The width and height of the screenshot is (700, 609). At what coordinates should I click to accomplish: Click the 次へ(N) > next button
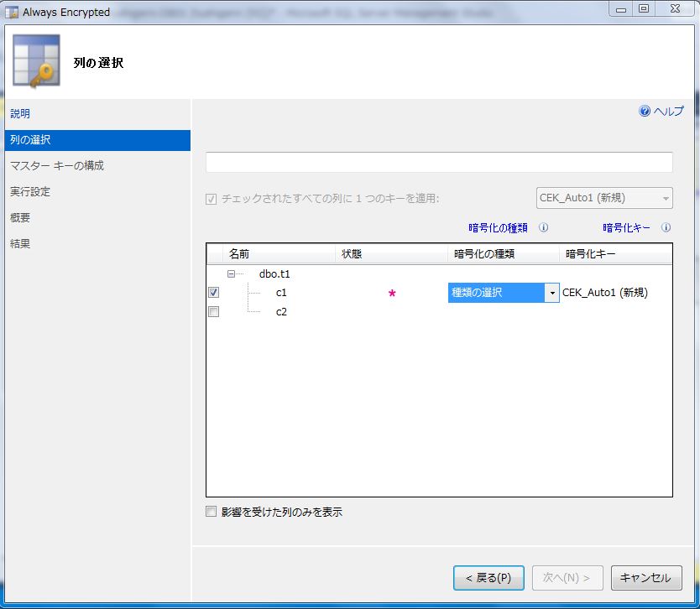pyautogui.click(x=567, y=578)
